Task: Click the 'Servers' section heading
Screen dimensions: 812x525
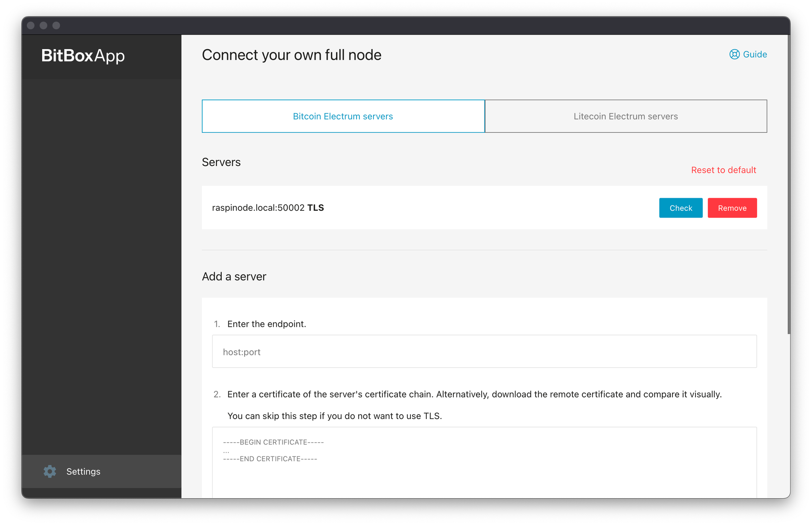Action: [221, 162]
